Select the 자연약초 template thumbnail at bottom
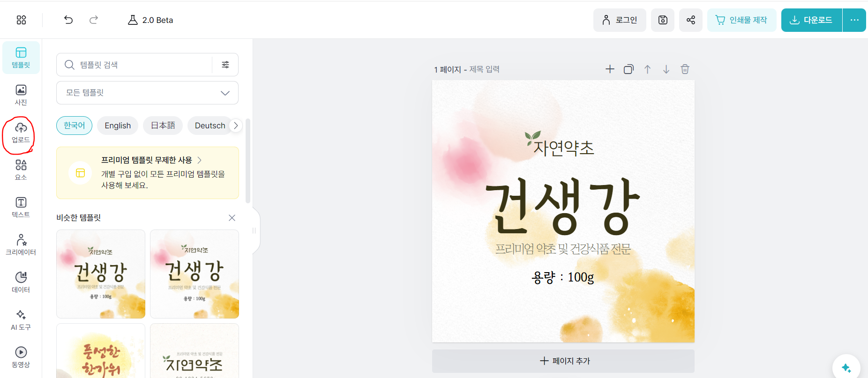Viewport: 868px width, 378px height. pos(195,351)
